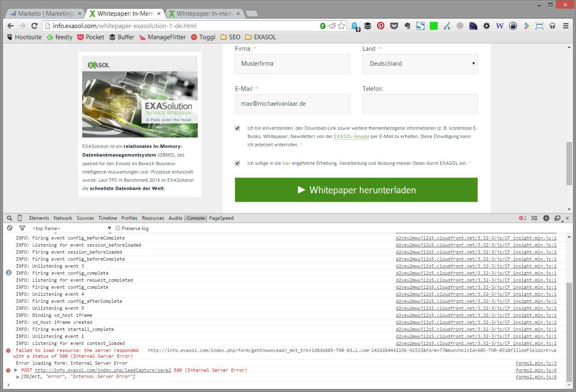Open the Ghostery extension icon
Image resolution: width=576 pixels, height=392 pixels.
[x=355, y=26]
